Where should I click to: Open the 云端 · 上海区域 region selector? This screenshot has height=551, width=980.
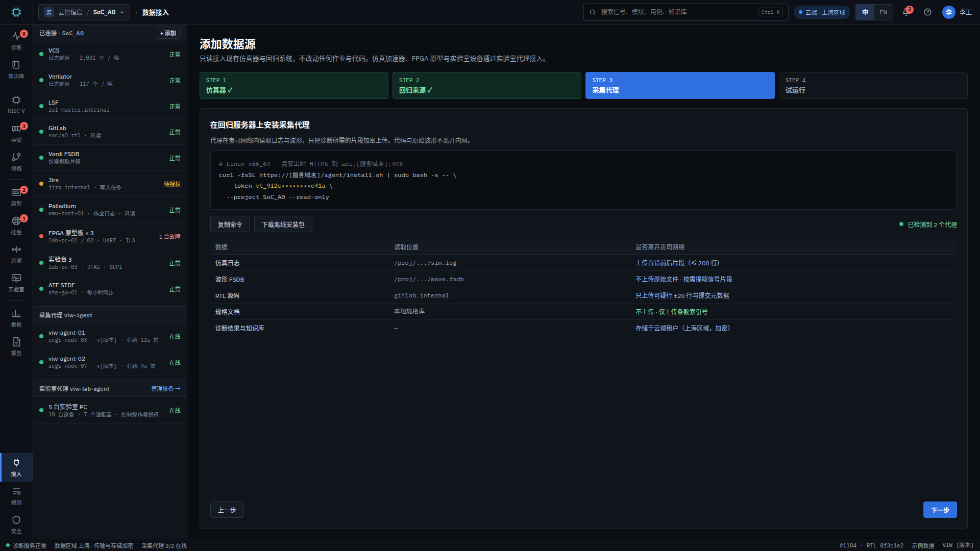point(822,12)
